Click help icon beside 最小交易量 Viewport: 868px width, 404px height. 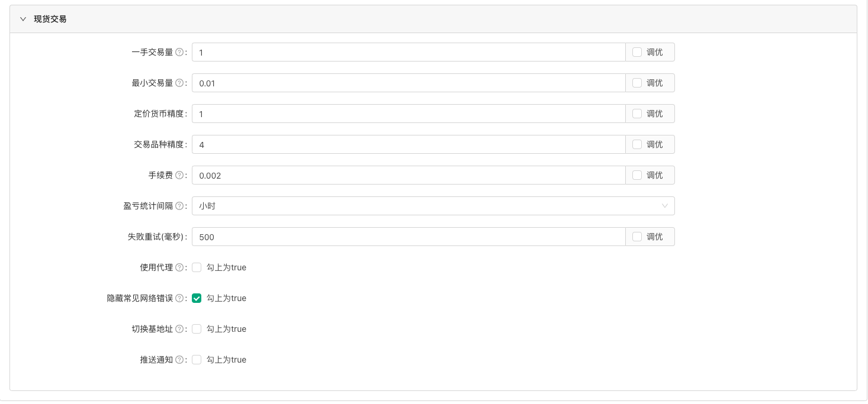[x=179, y=83]
